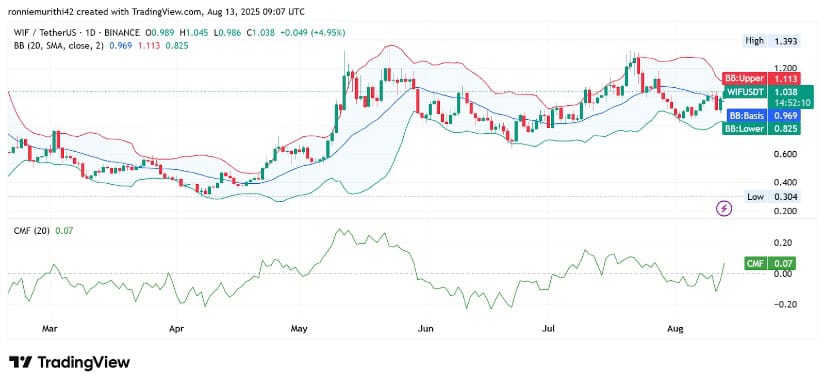Click the Aug label on time axis
825x385 pixels.
click(x=675, y=329)
